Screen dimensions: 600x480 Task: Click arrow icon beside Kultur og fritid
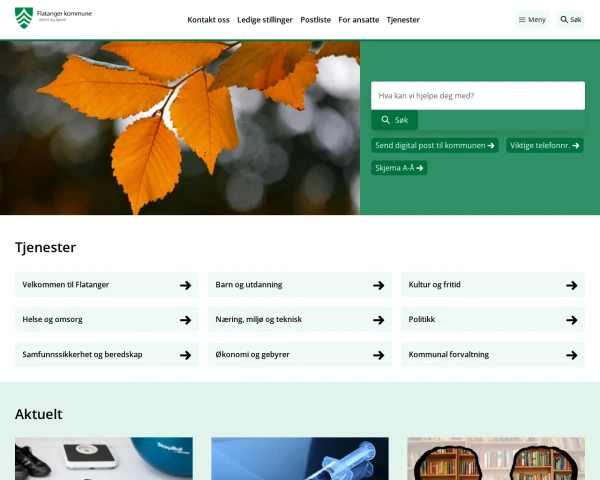click(572, 285)
